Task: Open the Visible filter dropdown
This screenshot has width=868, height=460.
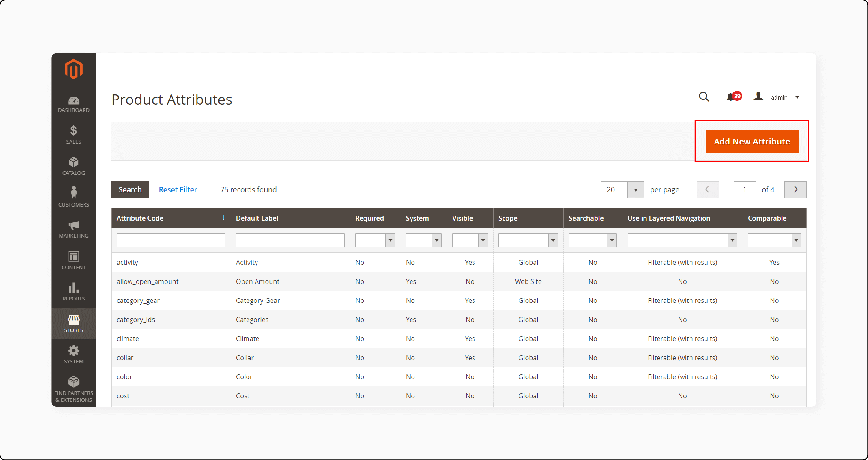Action: coord(470,240)
